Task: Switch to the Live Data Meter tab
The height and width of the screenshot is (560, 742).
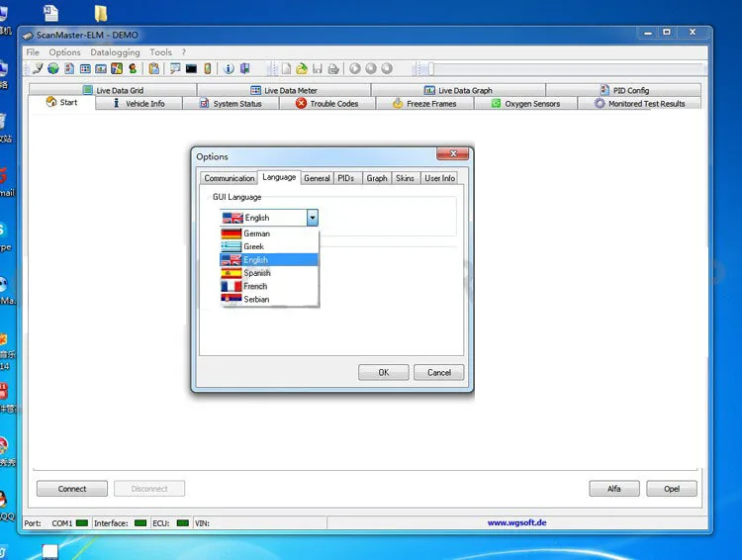Action: click(284, 90)
